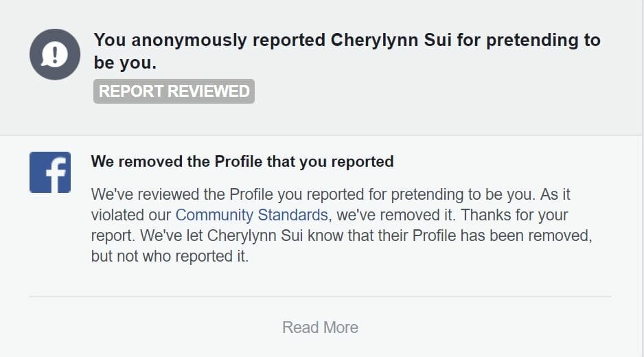The image size is (644, 357).
Task: Click the report exclamation speech-bubble icon
Action: (x=55, y=54)
